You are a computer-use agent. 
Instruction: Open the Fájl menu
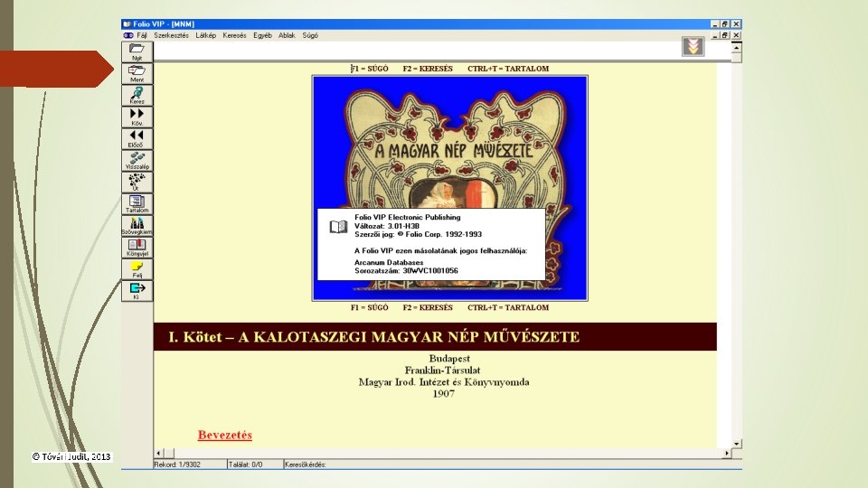click(142, 35)
